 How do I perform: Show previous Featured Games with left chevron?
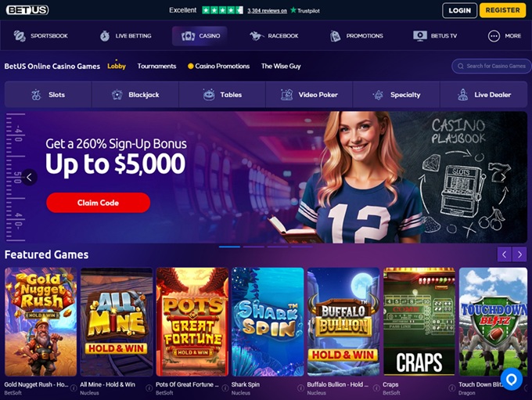(505, 254)
